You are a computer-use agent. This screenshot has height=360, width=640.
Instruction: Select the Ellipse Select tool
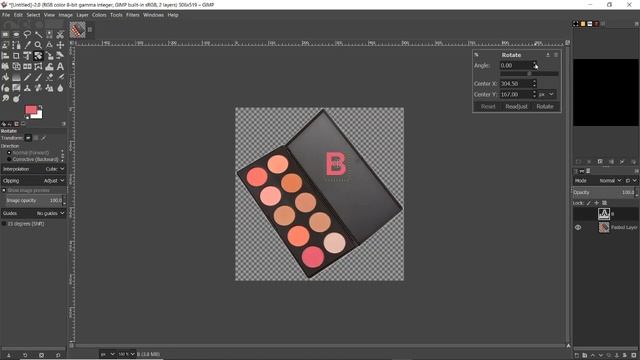(16, 35)
